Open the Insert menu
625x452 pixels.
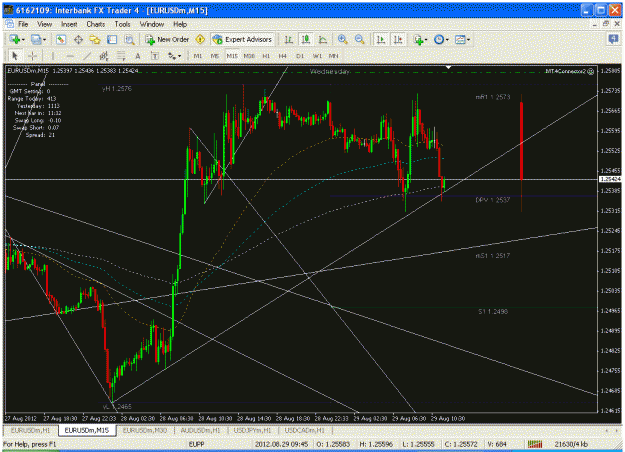click(x=69, y=24)
